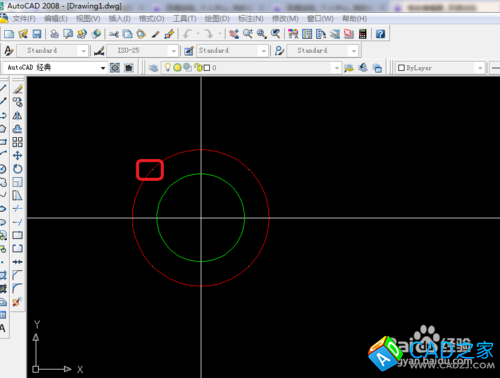
Task: Select the Mirror tool
Action: pyautogui.click(x=18, y=115)
